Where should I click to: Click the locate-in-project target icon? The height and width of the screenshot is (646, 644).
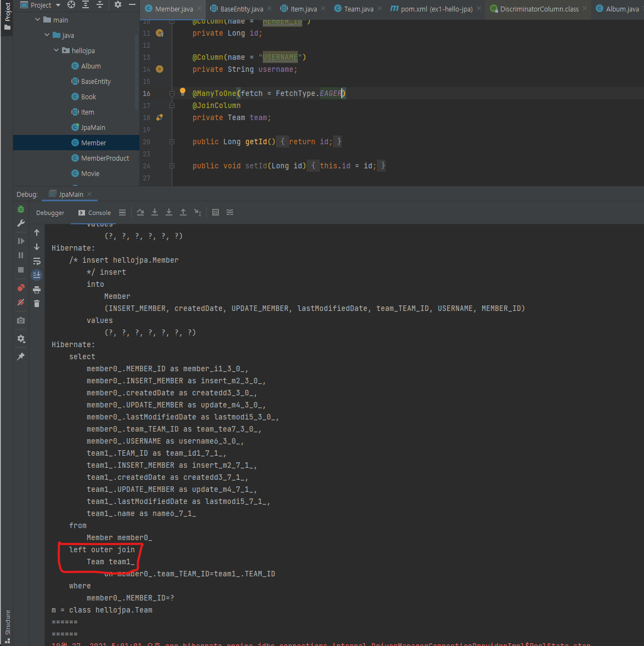point(71,4)
